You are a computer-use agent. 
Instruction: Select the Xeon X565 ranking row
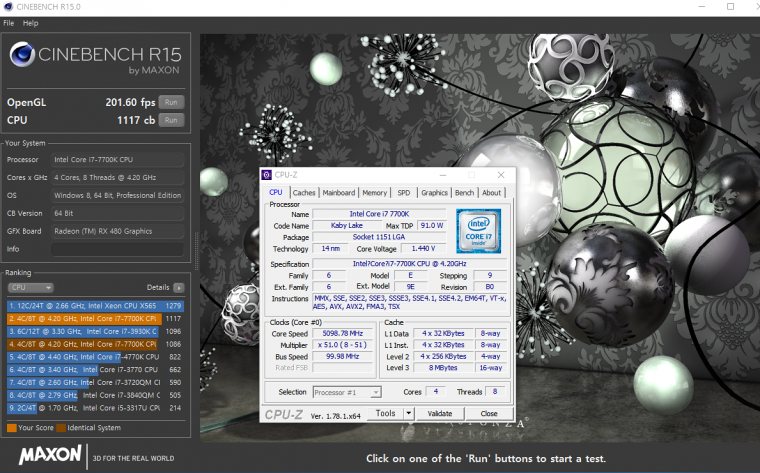click(95, 306)
